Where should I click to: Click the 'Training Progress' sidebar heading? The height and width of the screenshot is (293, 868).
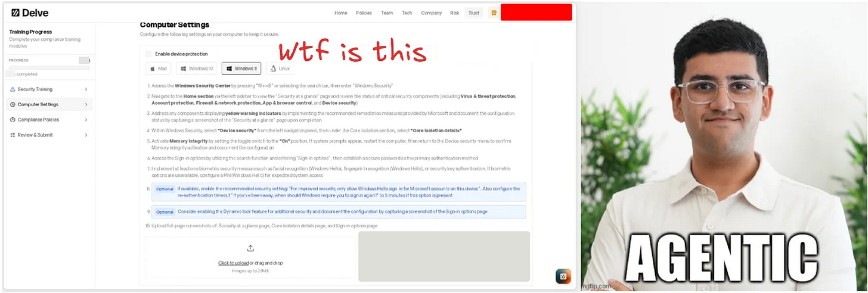[x=30, y=32]
